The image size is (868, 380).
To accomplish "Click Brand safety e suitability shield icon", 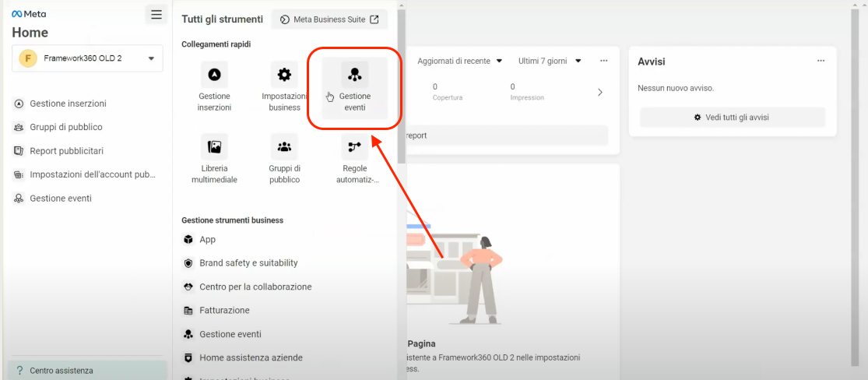I will pos(188,263).
